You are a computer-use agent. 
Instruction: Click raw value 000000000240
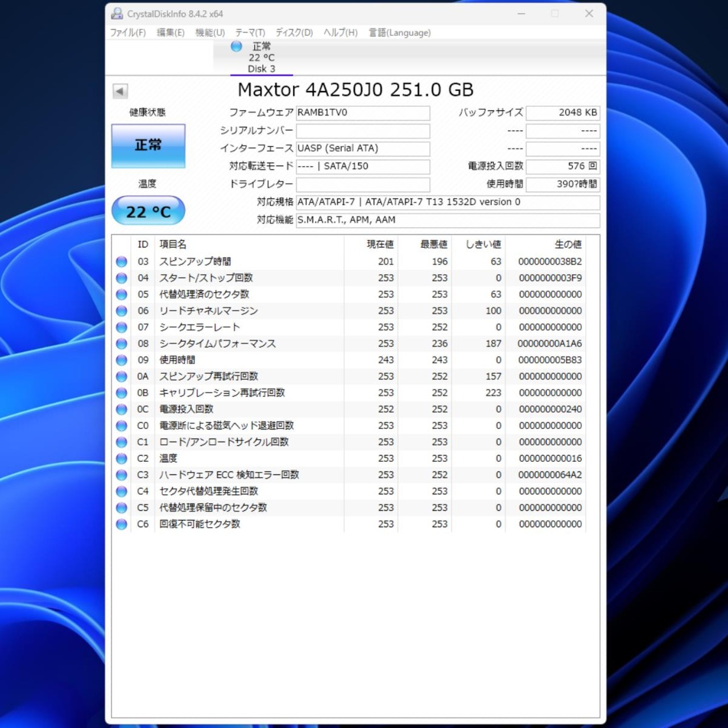click(x=550, y=409)
